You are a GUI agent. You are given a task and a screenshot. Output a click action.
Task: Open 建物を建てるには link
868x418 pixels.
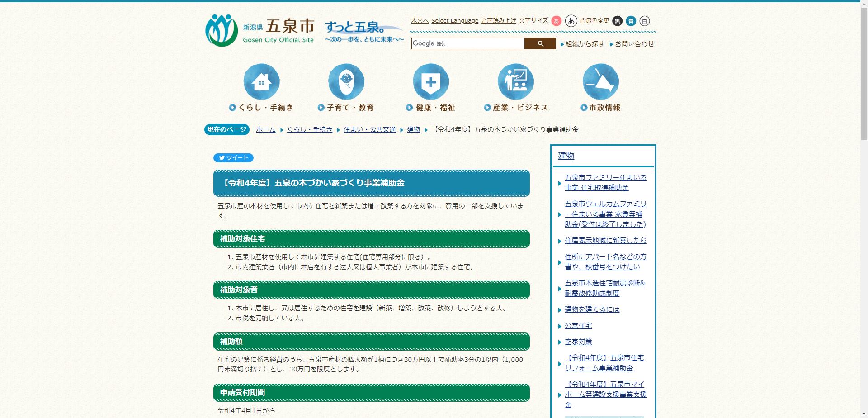click(x=592, y=309)
